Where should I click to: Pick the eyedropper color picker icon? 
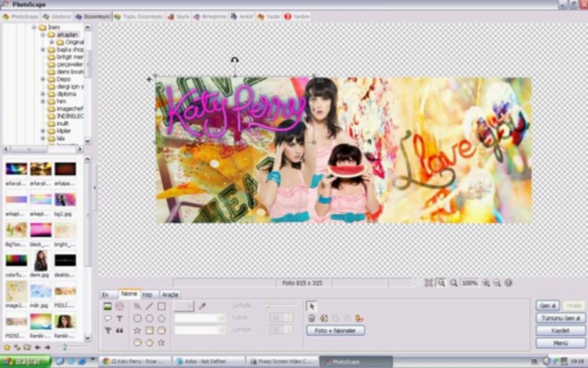click(202, 306)
